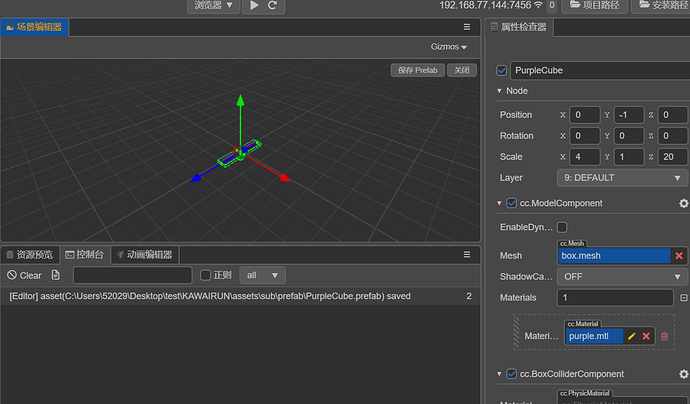Image resolution: width=690 pixels, height=404 pixels.
Task: Toggle the cc.ModelComponent enabled checkbox
Action: pos(511,203)
